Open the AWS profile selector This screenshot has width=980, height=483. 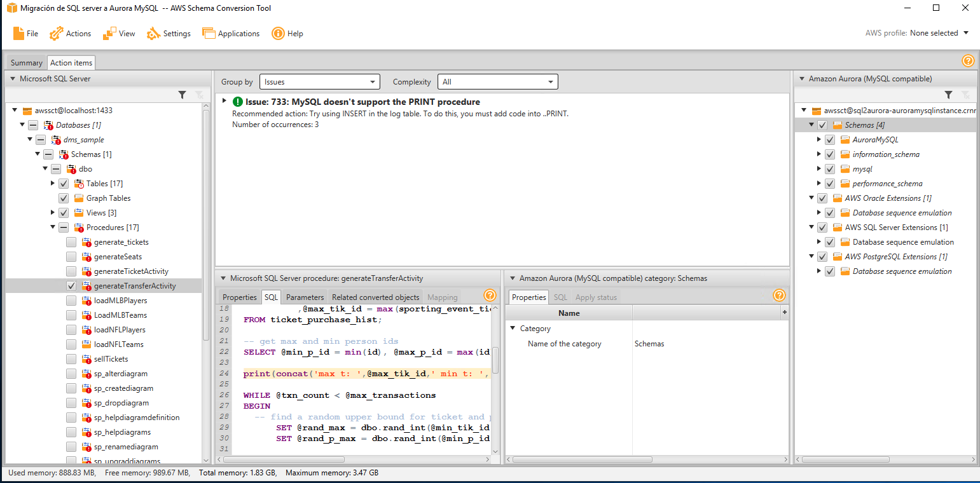(939, 33)
